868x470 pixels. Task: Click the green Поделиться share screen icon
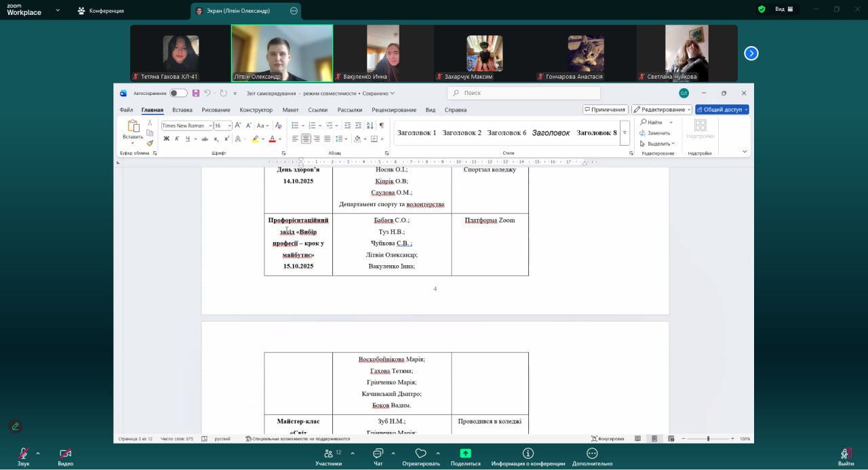465,453
